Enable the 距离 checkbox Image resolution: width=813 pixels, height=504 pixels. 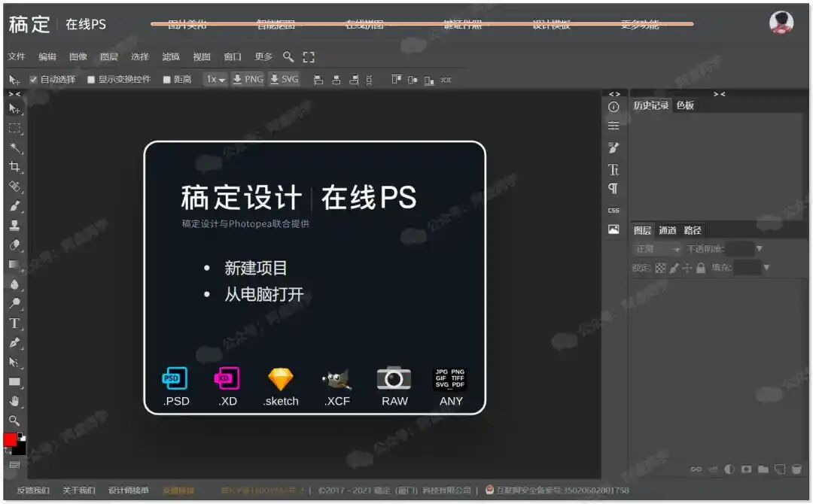click(166, 80)
